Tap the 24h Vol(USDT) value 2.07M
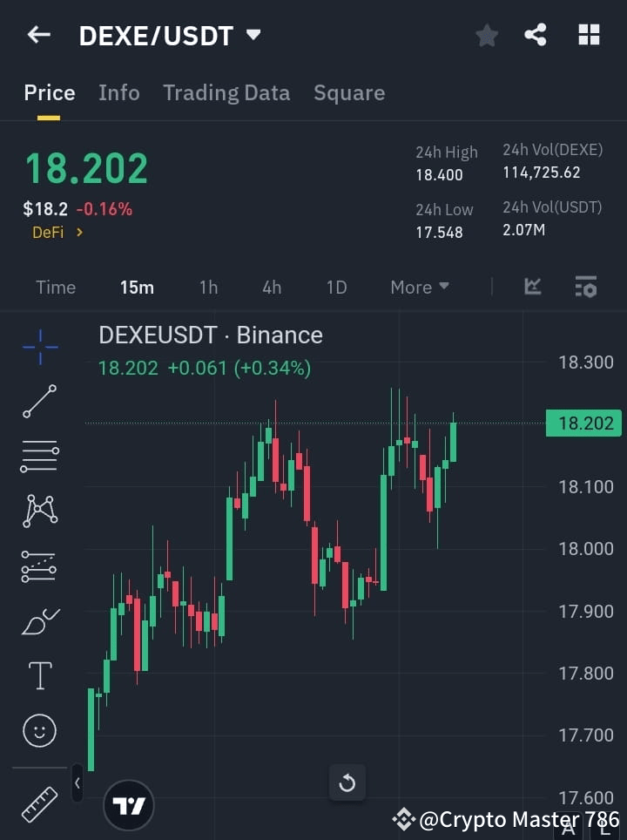627x840 pixels. coord(523,230)
